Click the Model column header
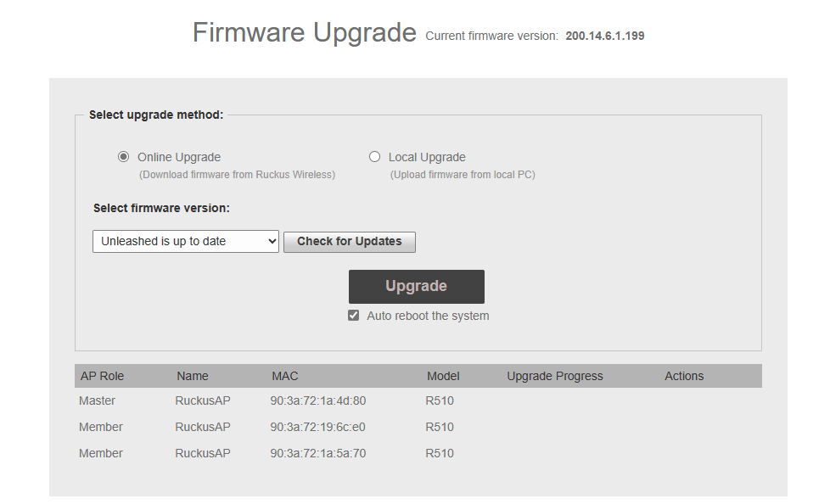 pyautogui.click(x=443, y=376)
